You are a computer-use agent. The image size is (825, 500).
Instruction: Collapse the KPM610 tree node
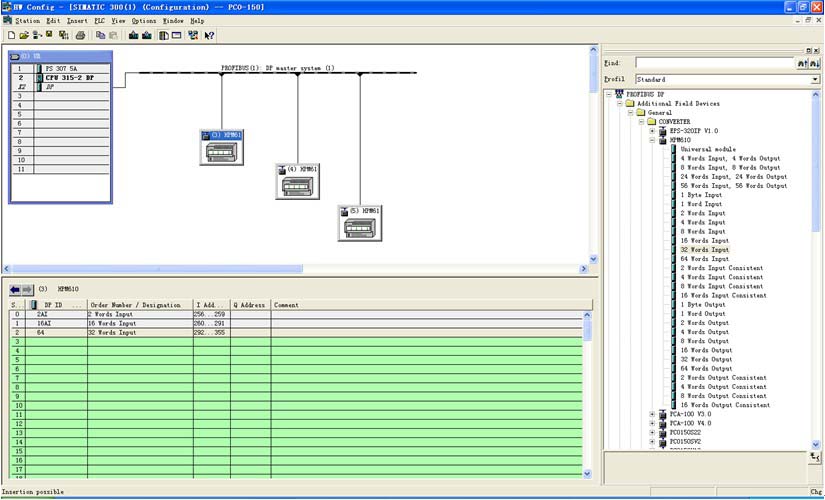(652, 140)
